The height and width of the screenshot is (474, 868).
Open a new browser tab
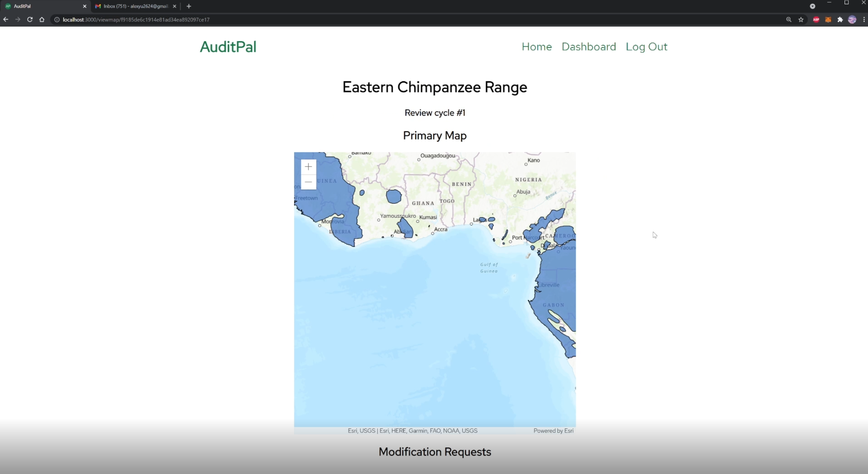(x=189, y=6)
